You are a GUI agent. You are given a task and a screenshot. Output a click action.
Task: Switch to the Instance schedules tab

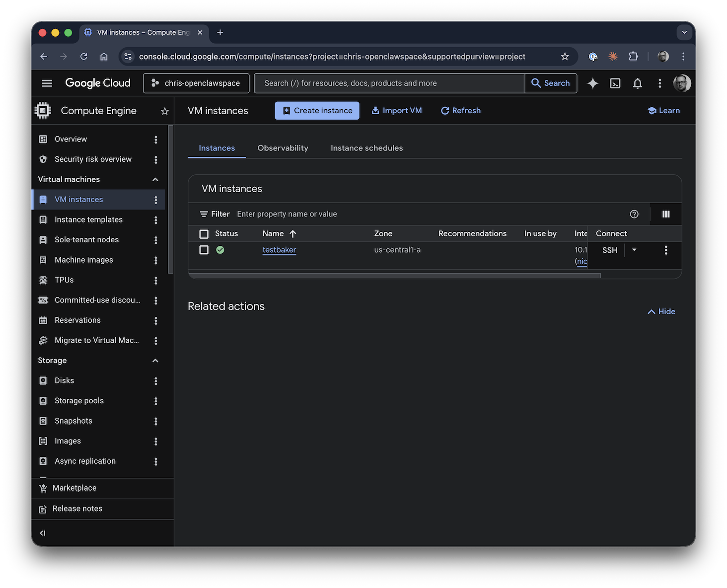point(366,148)
